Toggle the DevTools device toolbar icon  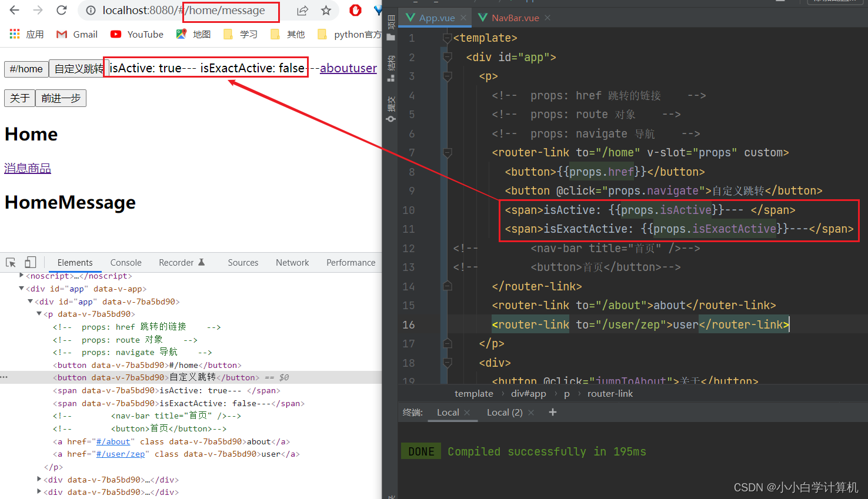pos(31,262)
